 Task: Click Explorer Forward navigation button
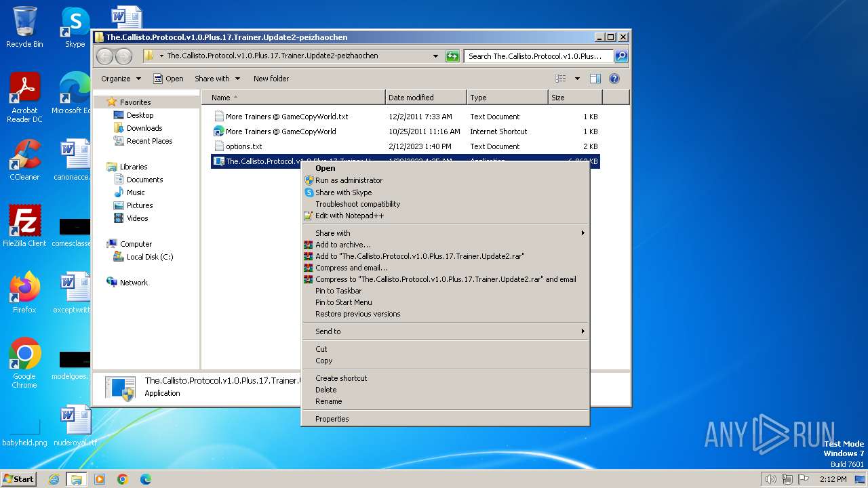pos(123,56)
